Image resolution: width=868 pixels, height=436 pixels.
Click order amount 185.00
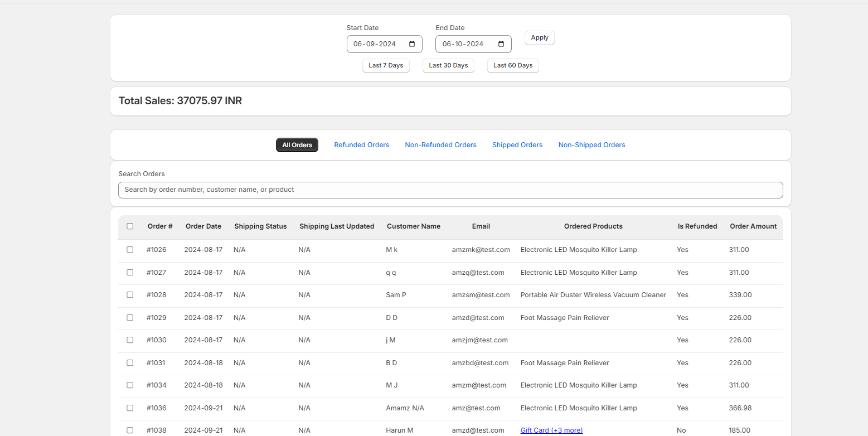tap(740, 430)
